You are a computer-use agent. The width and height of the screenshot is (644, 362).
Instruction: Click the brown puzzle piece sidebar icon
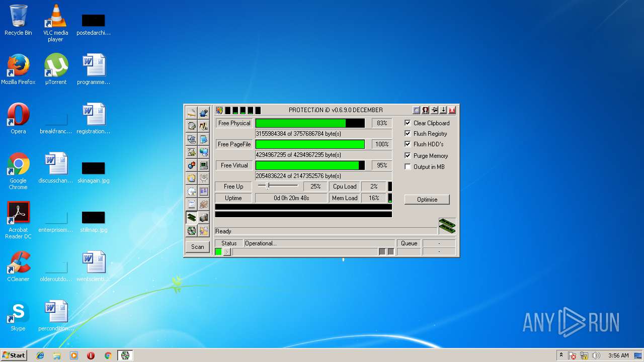(204, 204)
